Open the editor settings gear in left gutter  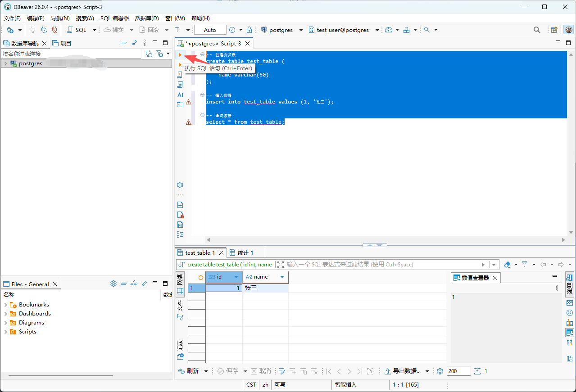[180, 185]
